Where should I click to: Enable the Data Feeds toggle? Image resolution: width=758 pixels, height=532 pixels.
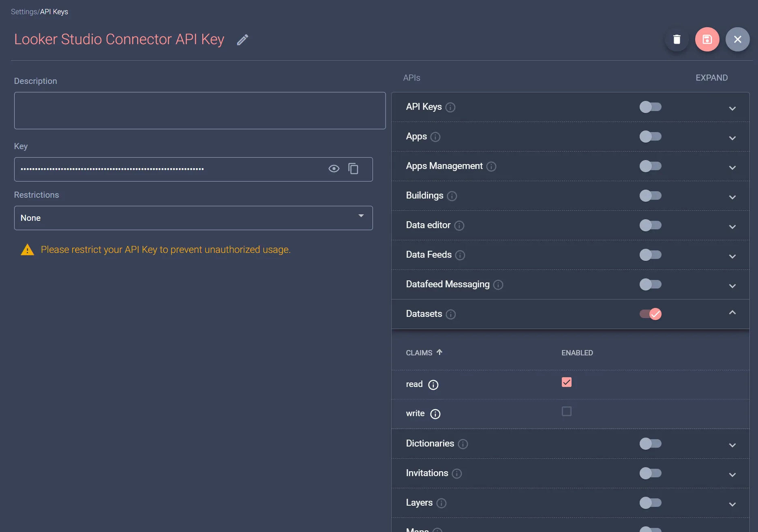pyautogui.click(x=650, y=255)
